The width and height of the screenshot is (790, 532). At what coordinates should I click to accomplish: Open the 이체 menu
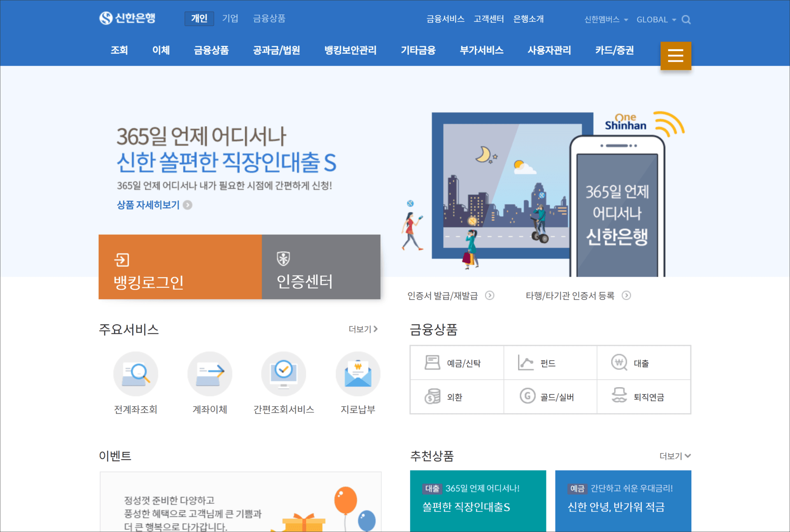click(161, 50)
